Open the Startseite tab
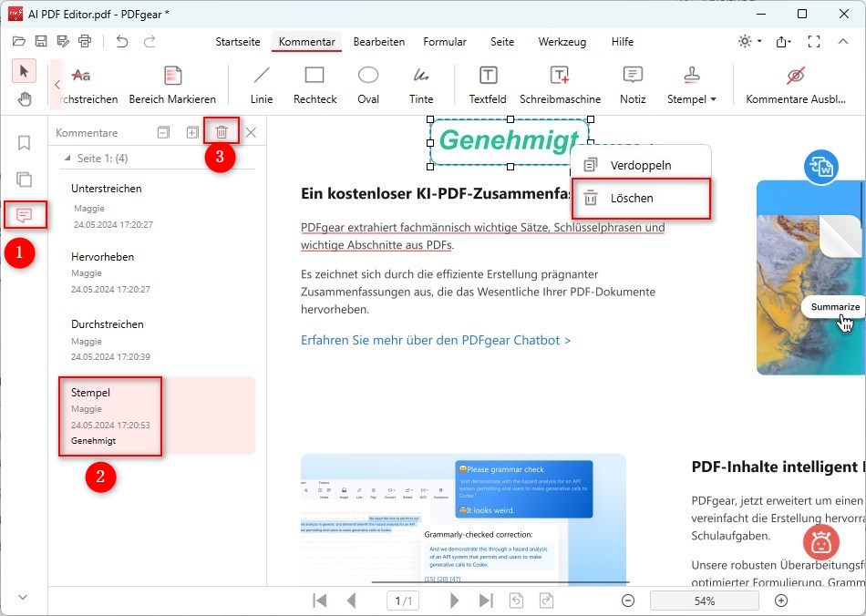 pyautogui.click(x=238, y=42)
